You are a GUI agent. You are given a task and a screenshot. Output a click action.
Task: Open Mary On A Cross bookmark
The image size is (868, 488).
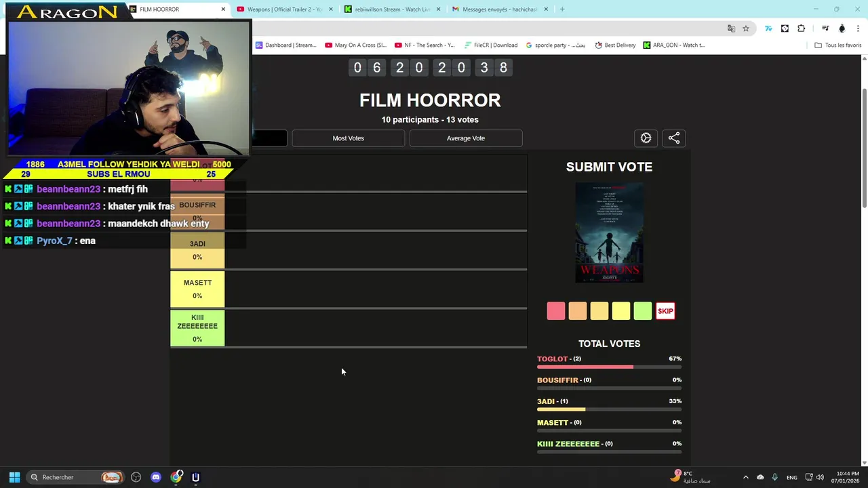click(355, 45)
